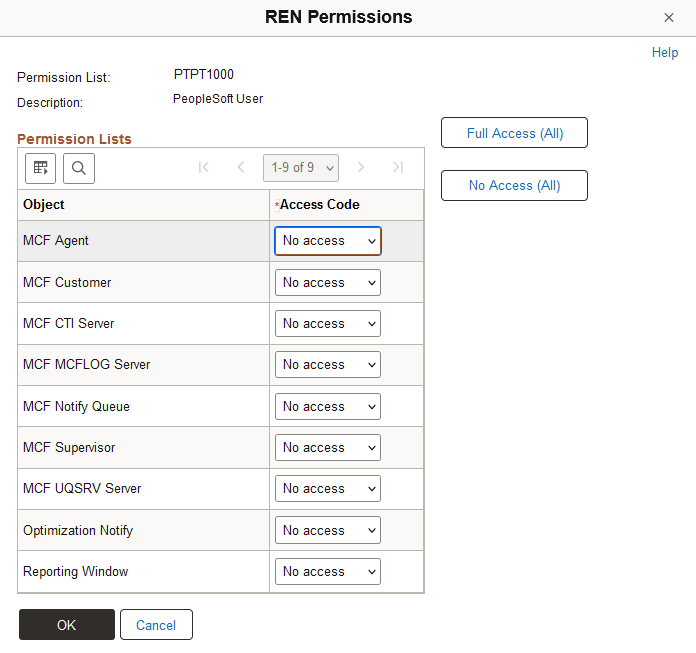Go to next page arrow
This screenshot has width=696, height=653.
[361, 167]
